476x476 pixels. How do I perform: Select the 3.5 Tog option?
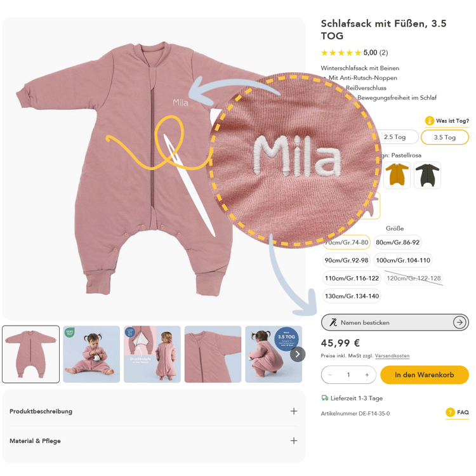[445, 137]
